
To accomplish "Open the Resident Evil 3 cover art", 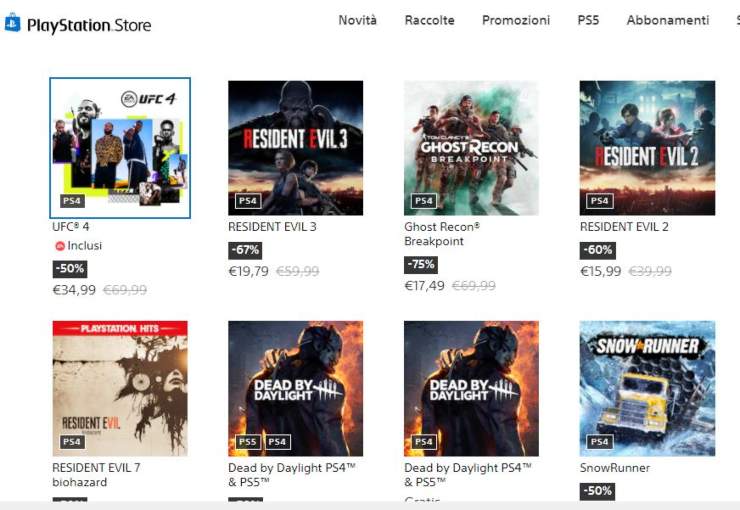I will tap(295, 148).
